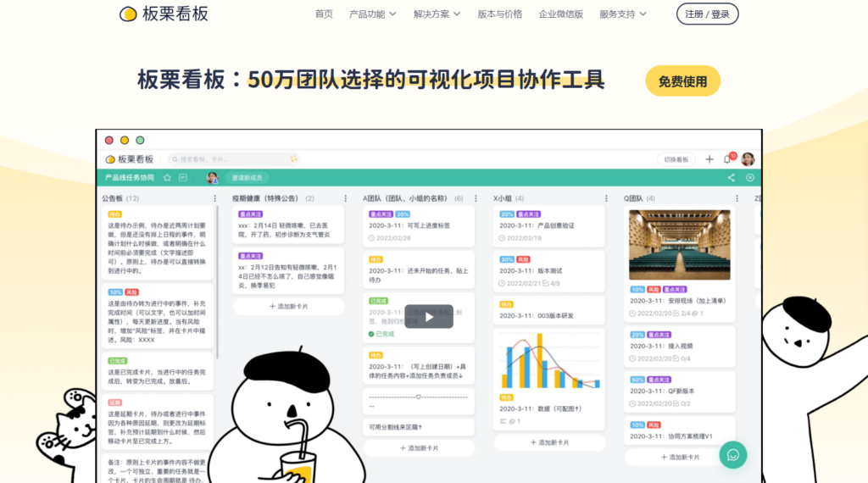The width and height of the screenshot is (868, 483).
Task: Click 邀请新成员 button
Action: 247,178
